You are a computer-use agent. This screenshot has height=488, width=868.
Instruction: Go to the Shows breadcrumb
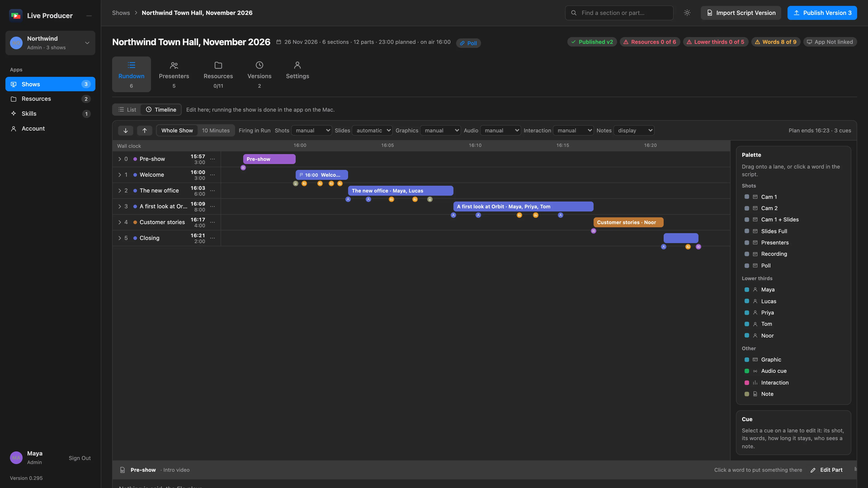coord(121,13)
